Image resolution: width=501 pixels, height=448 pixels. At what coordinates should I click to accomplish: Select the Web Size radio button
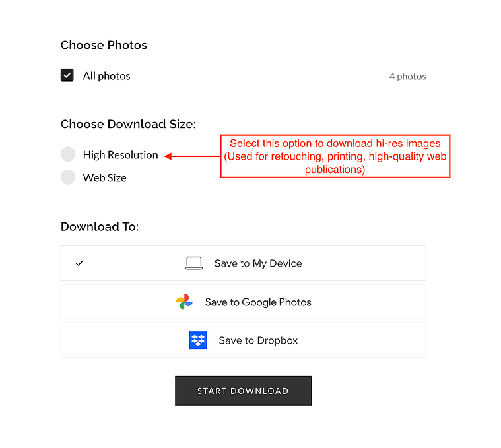coord(68,177)
